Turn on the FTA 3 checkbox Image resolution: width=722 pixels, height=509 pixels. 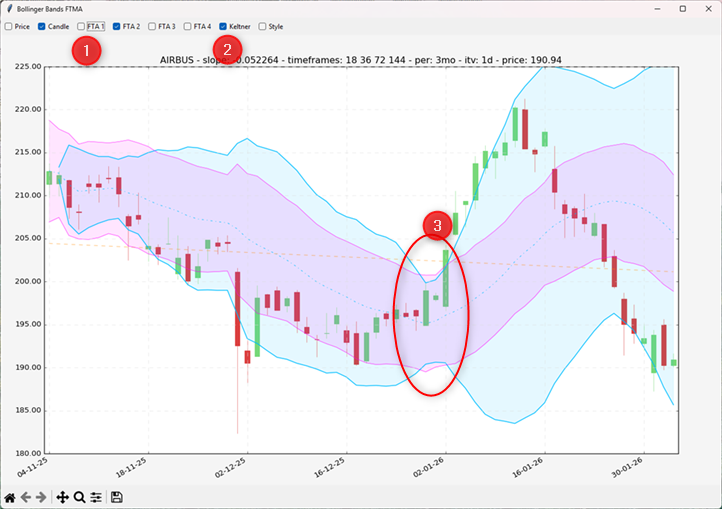152,26
